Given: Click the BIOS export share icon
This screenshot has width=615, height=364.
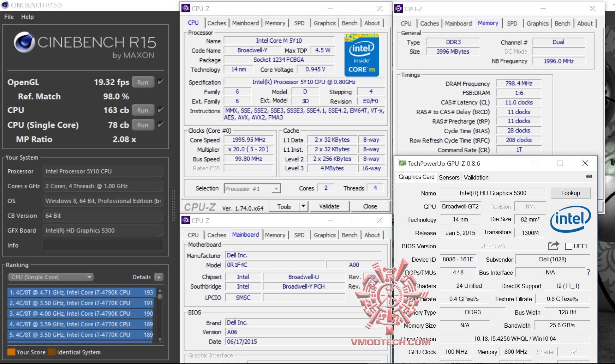Looking at the screenshot, I should point(554,245).
